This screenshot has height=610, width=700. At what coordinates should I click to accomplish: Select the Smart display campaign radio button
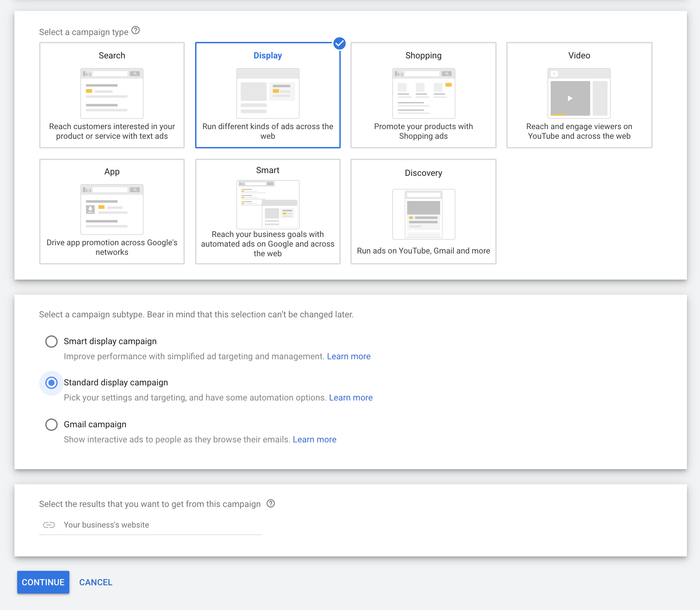click(51, 341)
